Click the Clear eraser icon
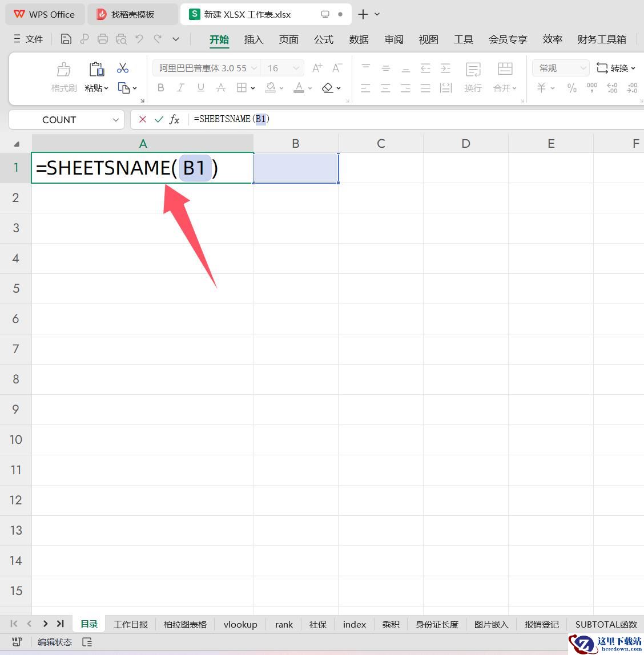This screenshot has height=655, width=644. [327, 88]
